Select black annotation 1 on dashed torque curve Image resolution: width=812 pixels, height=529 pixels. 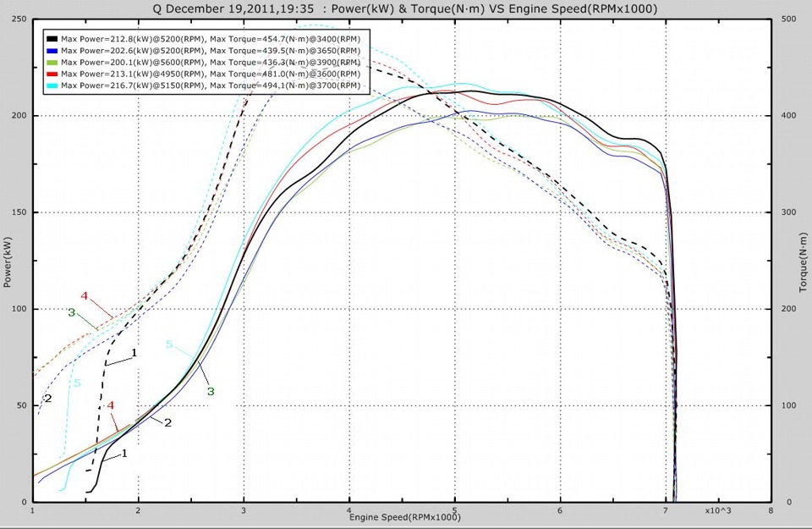(133, 351)
